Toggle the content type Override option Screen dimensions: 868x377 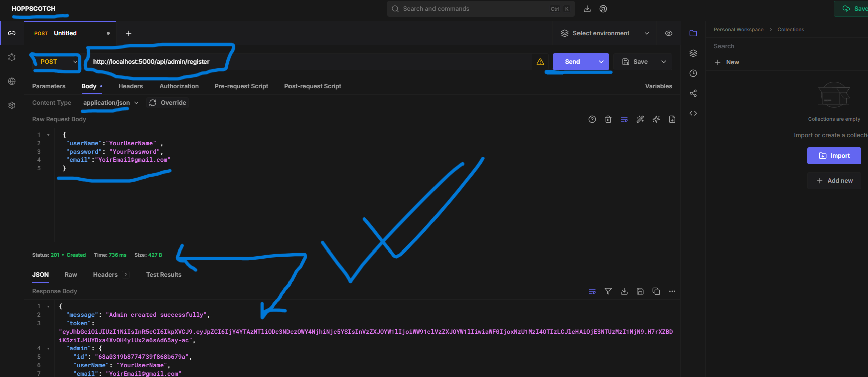(168, 103)
